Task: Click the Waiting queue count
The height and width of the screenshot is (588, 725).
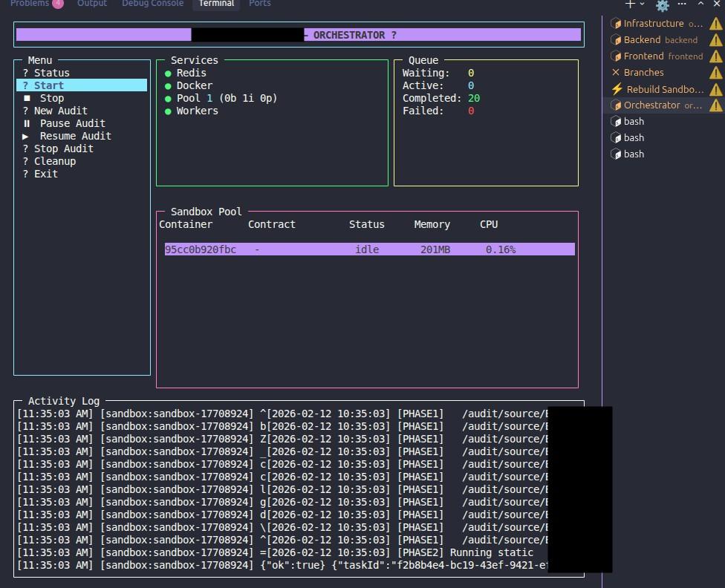Action: (471, 73)
